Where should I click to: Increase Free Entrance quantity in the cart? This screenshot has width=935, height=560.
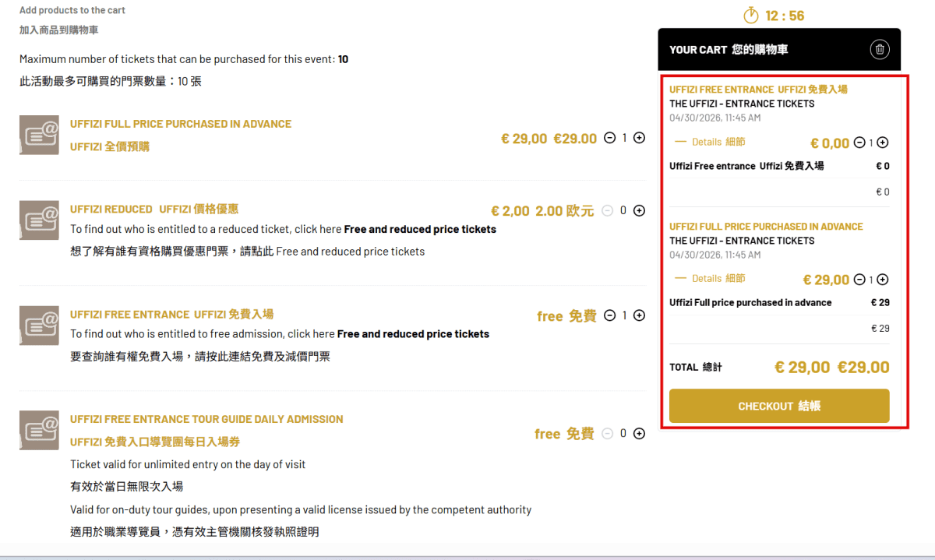tap(883, 143)
